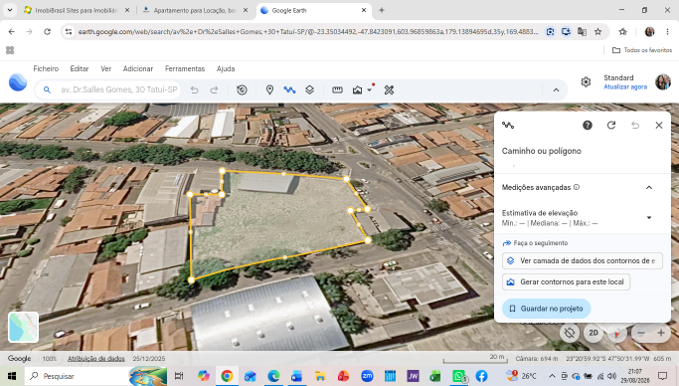Switch to ImobiBrasil Sites browser tab
679x386 pixels.
click(x=77, y=10)
